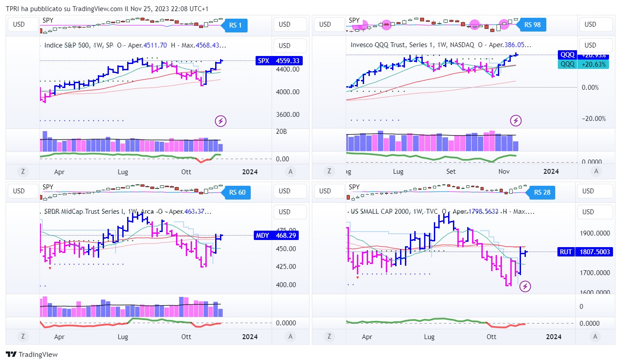Open the USD selector beside the Invesco QQQ title row
The width and height of the screenshot is (621, 364).
[x=590, y=45]
